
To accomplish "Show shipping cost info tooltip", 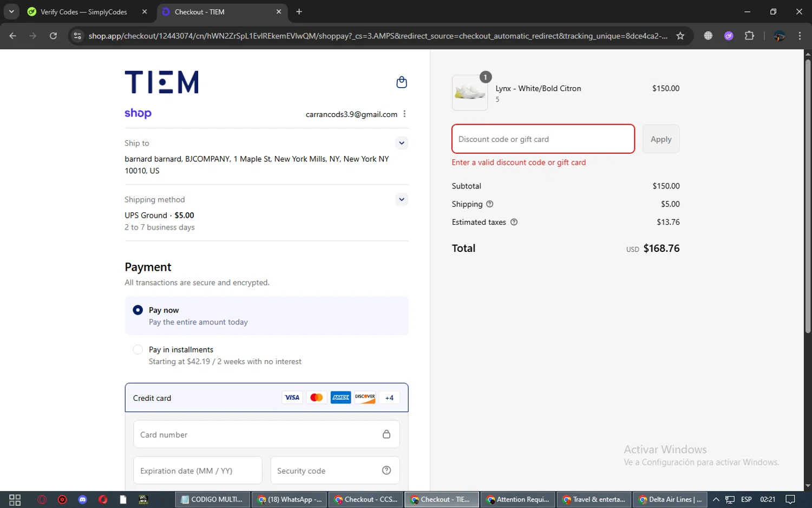I will pyautogui.click(x=490, y=204).
